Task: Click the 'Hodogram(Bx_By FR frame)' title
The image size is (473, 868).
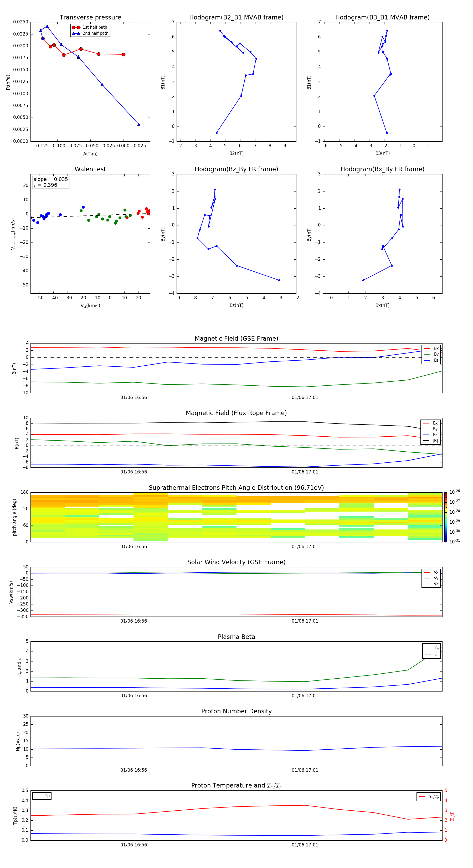Action: coord(382,169)
